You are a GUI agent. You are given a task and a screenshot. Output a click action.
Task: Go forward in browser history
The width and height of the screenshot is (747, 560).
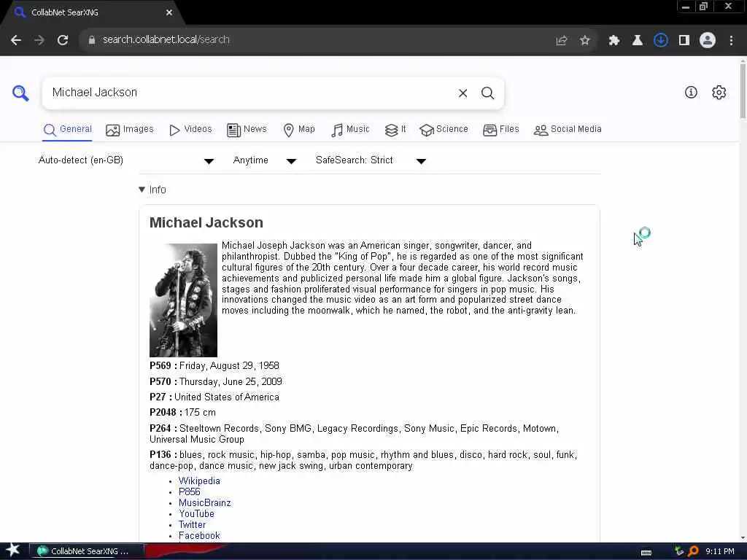pos(39,40)
